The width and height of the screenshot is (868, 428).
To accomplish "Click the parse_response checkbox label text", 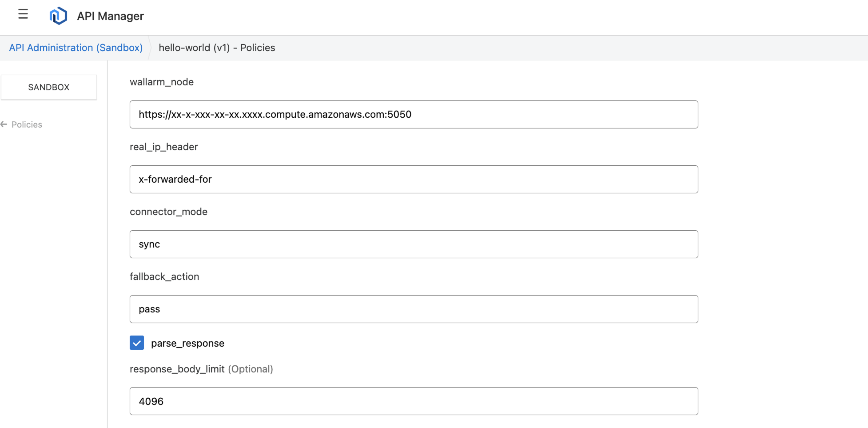I will point(187,344).
